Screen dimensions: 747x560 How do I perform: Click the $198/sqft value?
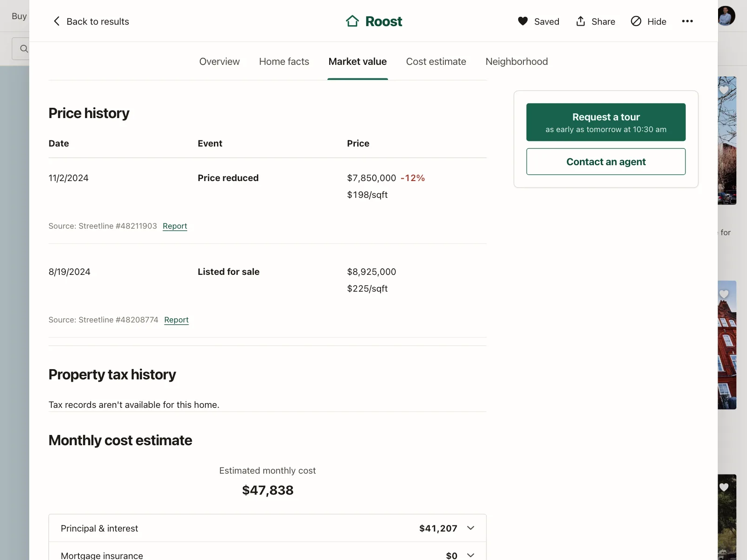[x=367, y=195]
